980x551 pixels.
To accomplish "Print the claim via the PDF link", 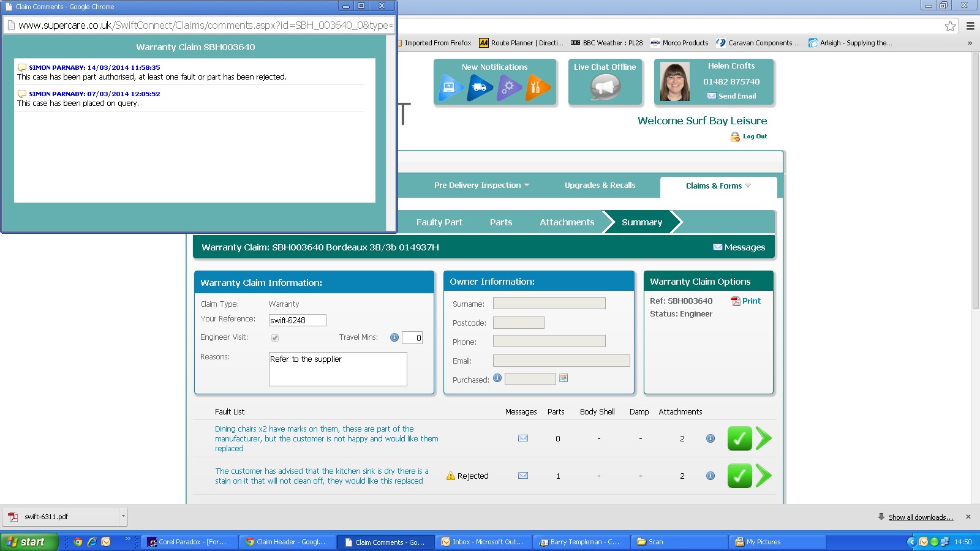I will (x=745, y=301).
